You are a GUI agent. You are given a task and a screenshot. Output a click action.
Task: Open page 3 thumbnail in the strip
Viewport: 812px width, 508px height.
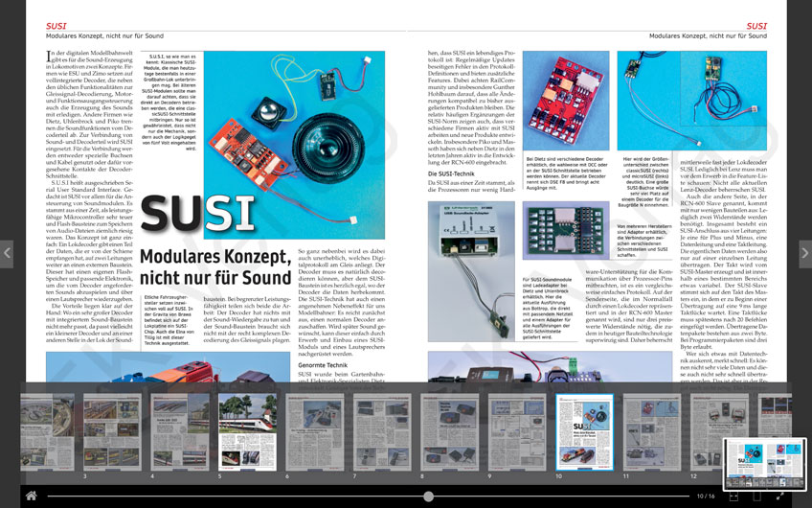point(112,431)
